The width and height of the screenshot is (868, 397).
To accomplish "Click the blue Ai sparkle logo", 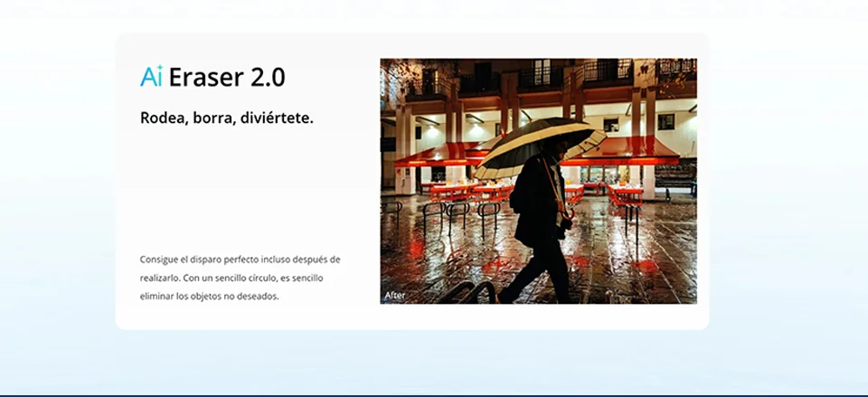I will coord(151,76).
